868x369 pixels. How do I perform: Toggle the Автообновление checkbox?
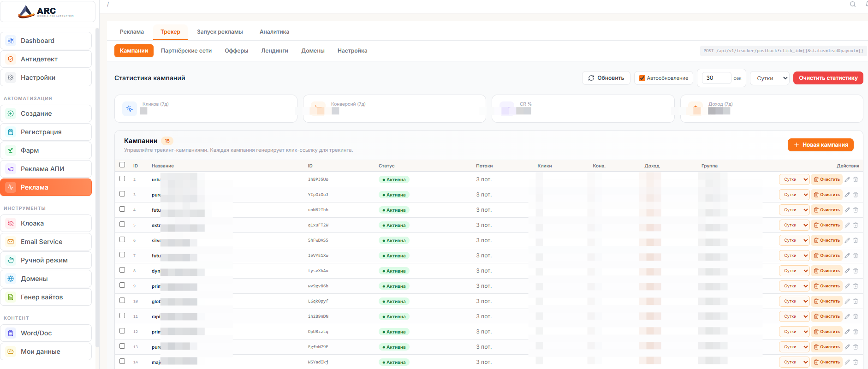642,78
